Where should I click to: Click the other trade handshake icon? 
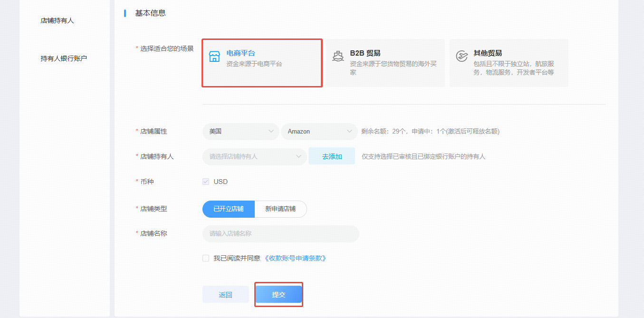point(461,57)
